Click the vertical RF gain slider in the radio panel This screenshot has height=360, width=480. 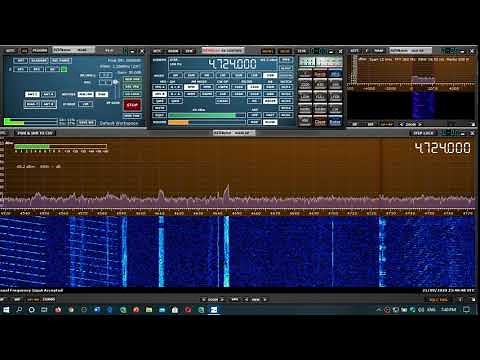[116, 89]
